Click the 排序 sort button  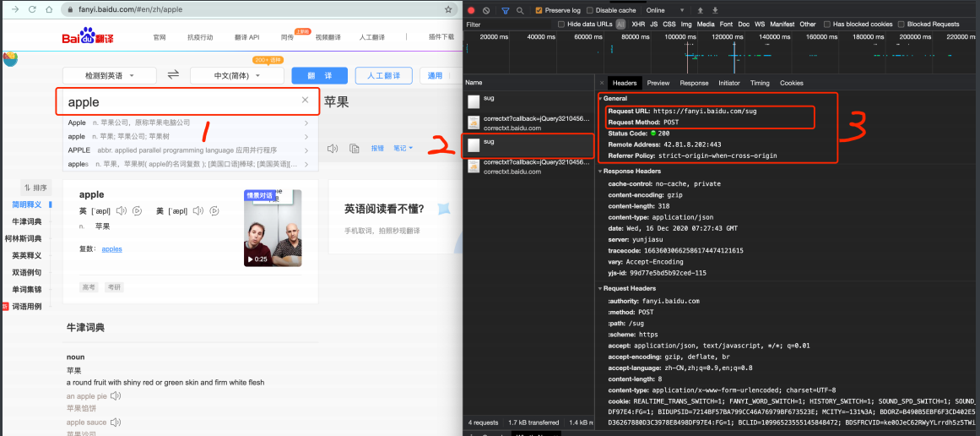[x=35, y=187]
